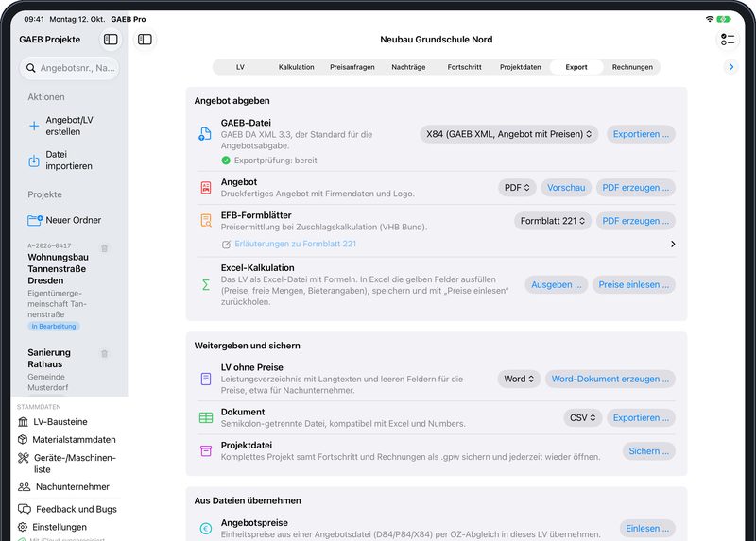Delete Wohnungsbau Tannenstraße project via trash icon
This screenshot has width=756, height=541.
tap(104, 248)
